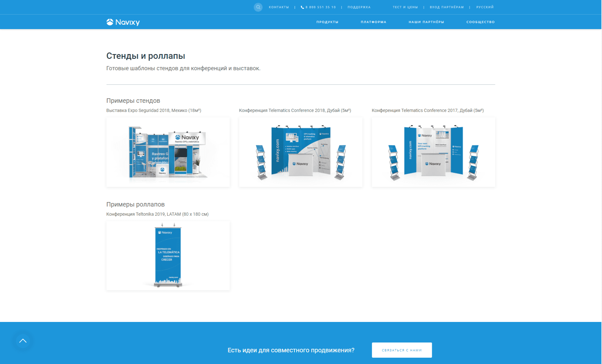
Task: Open the Поддержка link
Action: tap(359, 7)
